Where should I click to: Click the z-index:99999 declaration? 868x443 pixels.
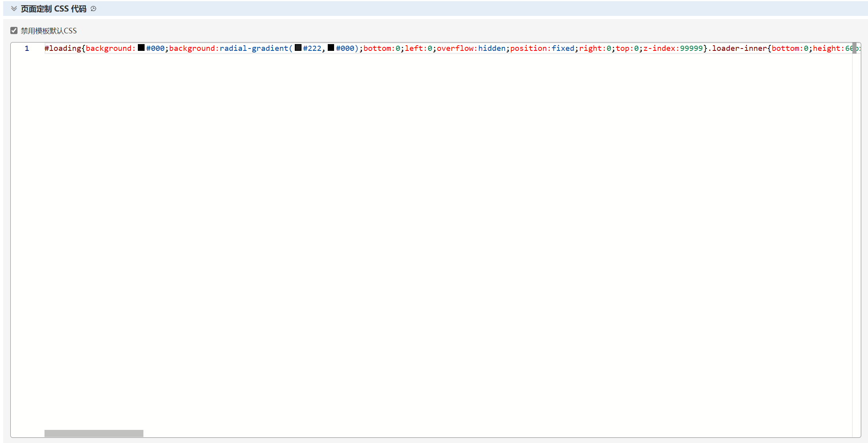point(673,48)
